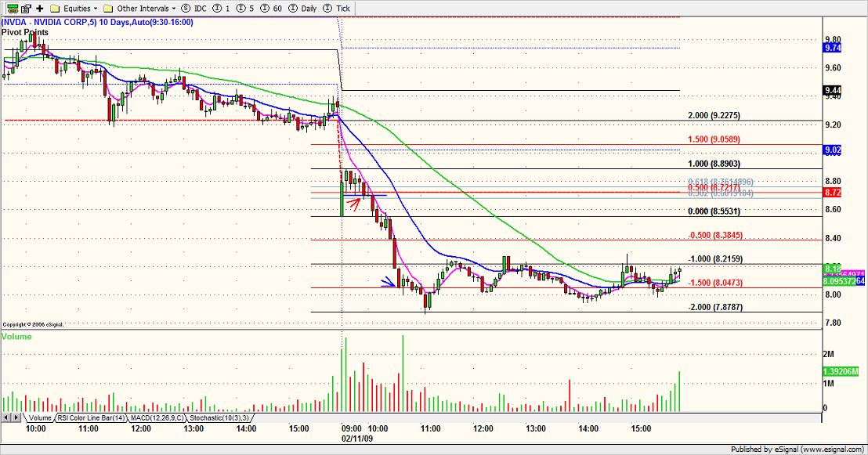Click the -2.000 (7.8787) Fibonacci label

pos(715,307)
